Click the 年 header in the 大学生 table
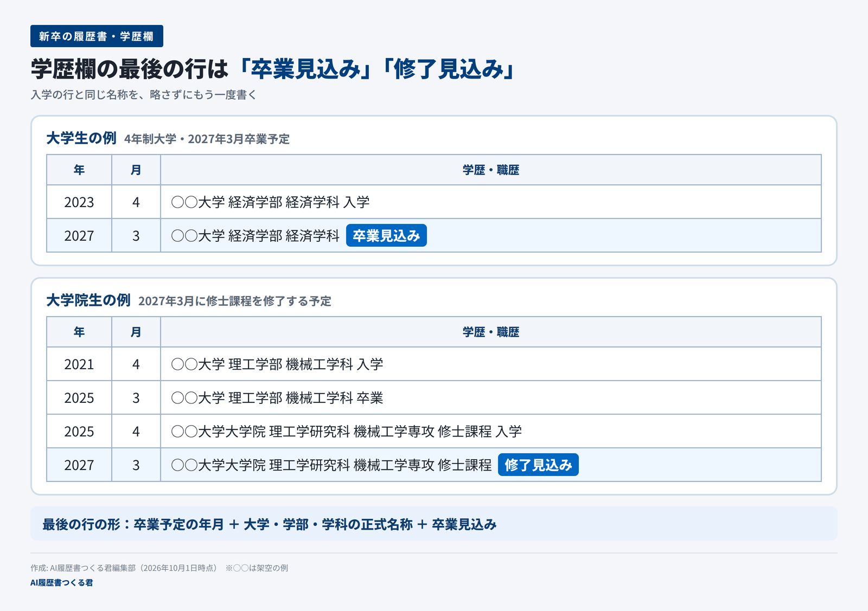Viewport: 868px width, 611px height. click(79, 170)
